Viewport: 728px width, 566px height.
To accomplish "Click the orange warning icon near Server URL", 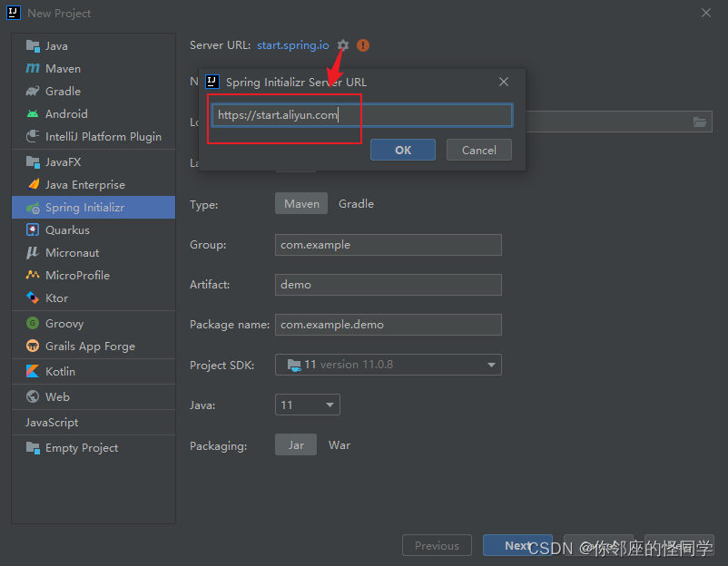I will click(x=363, y=45).
